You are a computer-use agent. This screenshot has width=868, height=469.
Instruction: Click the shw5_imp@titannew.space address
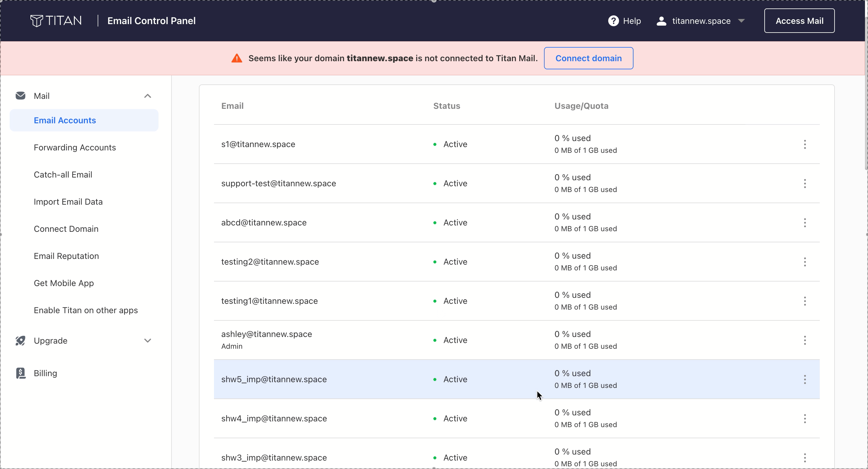(274, 379)
